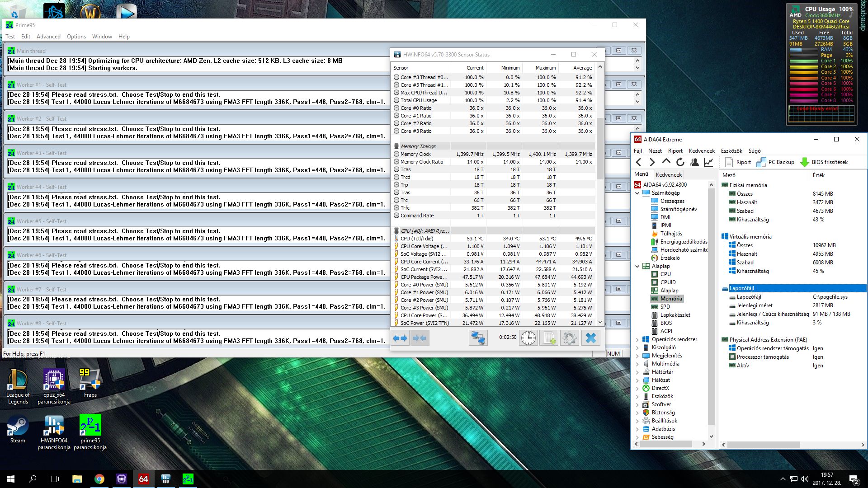
Task: Open League of Legends desktop icon
Action: [18, 386]
